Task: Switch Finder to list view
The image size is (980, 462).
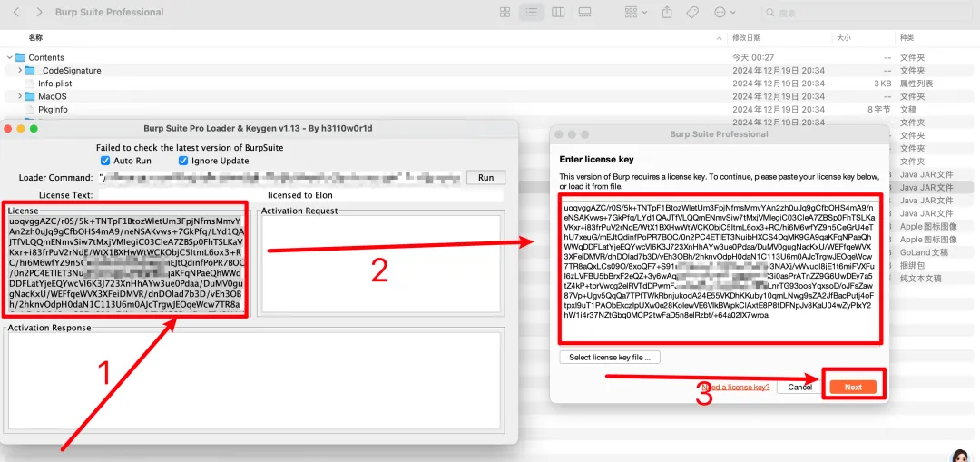Action: [532, 12]
